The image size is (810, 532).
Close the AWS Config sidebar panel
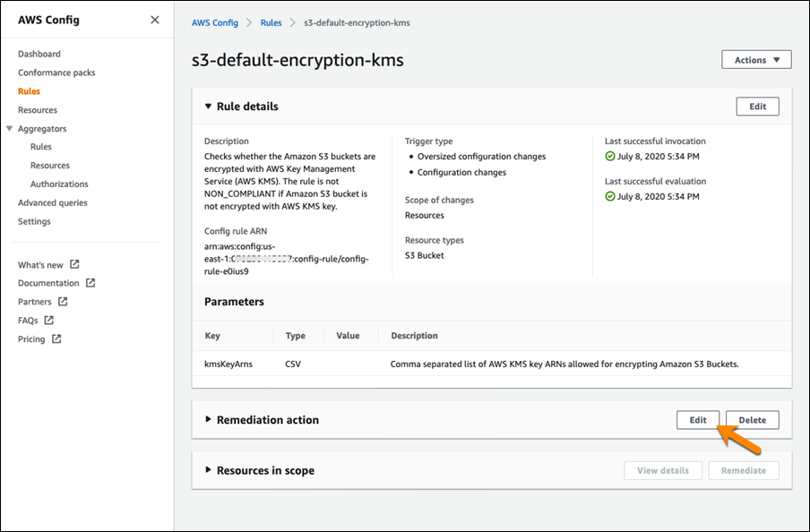pyautogui.click(x=155, y=20)
